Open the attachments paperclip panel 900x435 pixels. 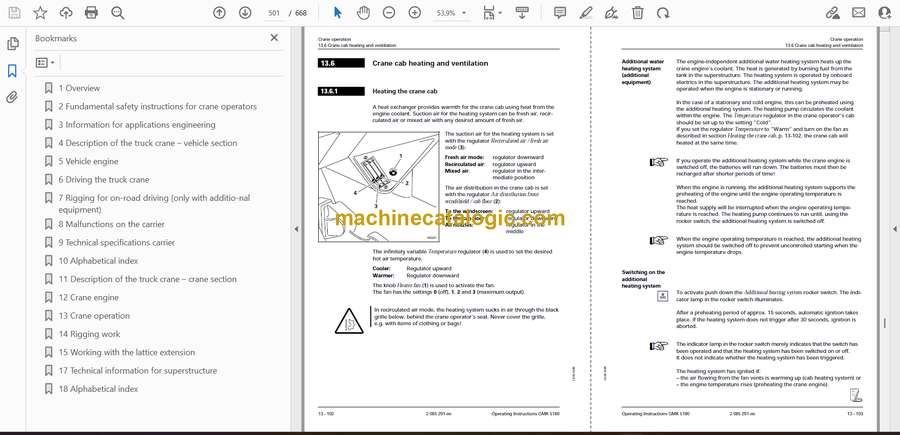tap(12, 97)
